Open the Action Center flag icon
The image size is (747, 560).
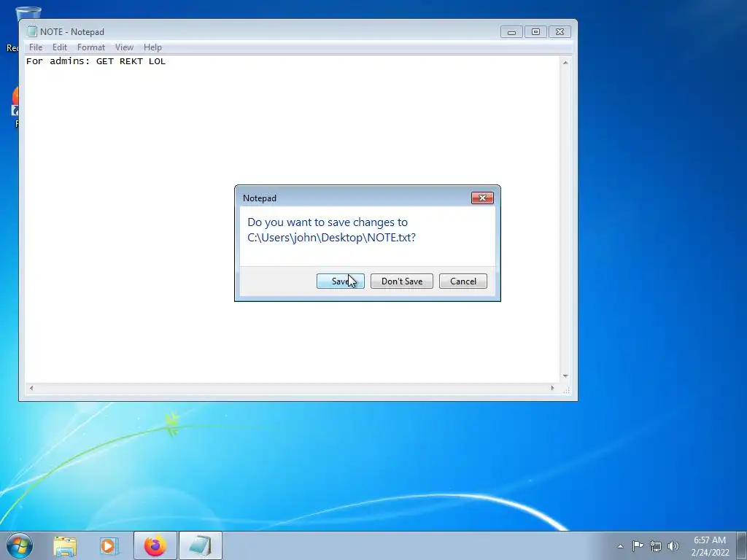[638, 545]
